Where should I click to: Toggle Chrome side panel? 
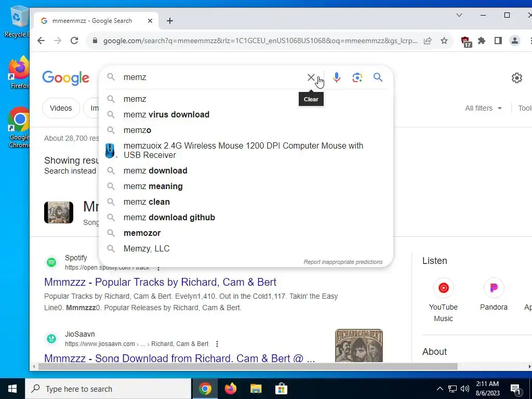pyautogui.click(x=498, y=41)
